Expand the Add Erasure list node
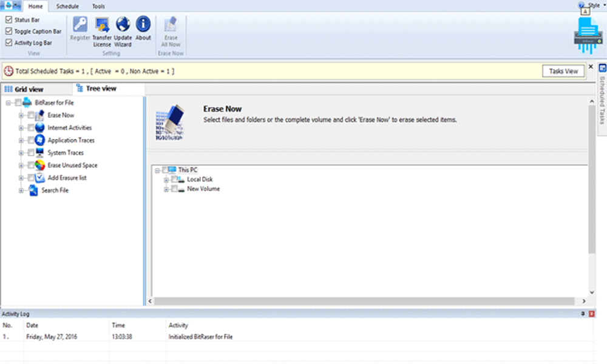Screen dimensions: 607x364 pyautogui.click(x=21, y=178)
